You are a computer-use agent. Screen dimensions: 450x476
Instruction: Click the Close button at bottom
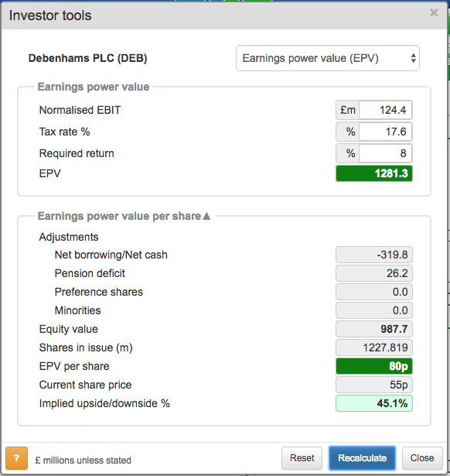[x=422, y=458]
